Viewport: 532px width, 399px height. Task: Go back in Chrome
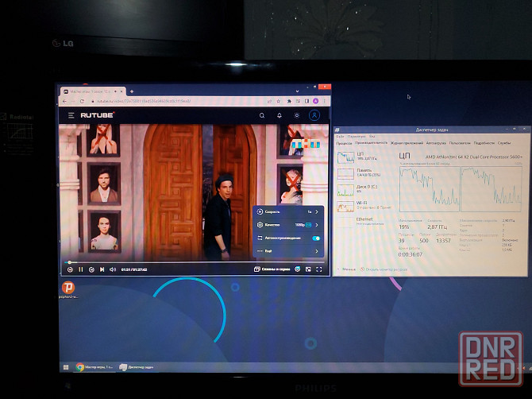tap(64, 101)
